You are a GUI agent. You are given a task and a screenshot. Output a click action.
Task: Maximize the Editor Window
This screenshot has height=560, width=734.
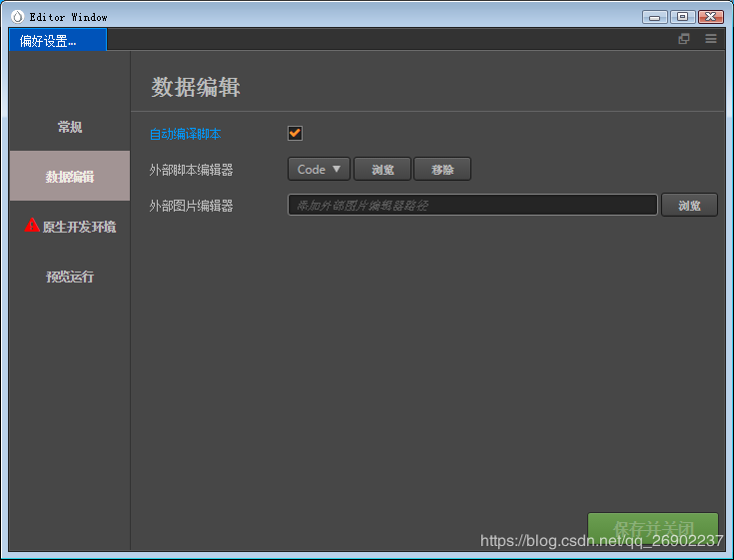(682, 17)
